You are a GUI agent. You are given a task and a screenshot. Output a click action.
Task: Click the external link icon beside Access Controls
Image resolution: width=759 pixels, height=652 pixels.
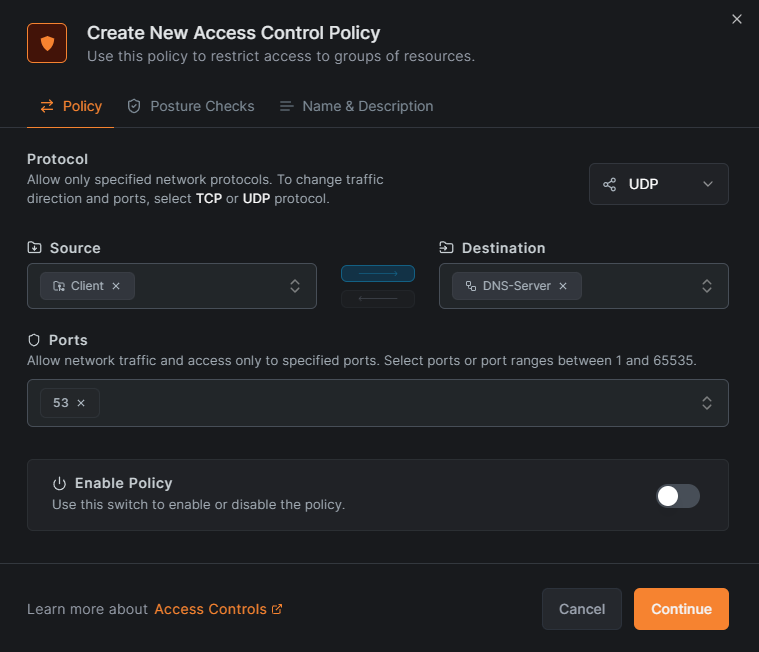pos(277,609)
